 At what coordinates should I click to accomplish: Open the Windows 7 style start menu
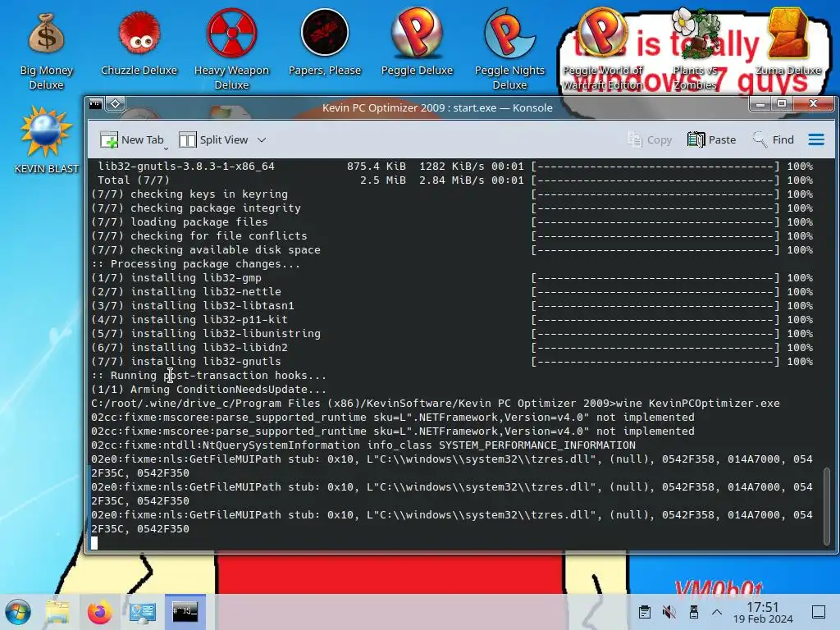tap(18, 612)
